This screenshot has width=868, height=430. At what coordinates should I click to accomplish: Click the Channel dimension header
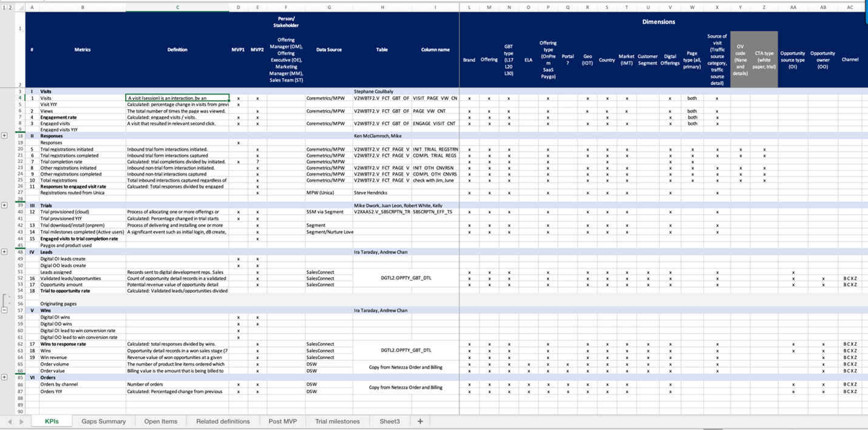coord(850,59)
